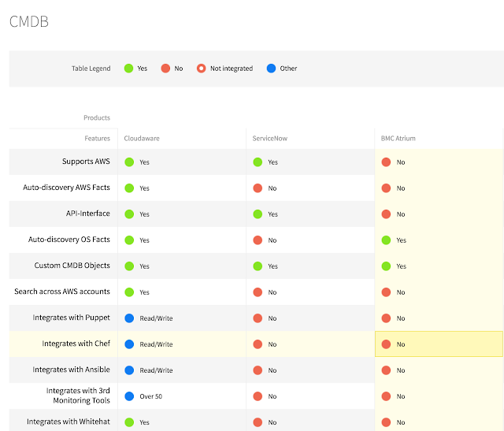Click the blue Other legend dot

tap(271, 69)
